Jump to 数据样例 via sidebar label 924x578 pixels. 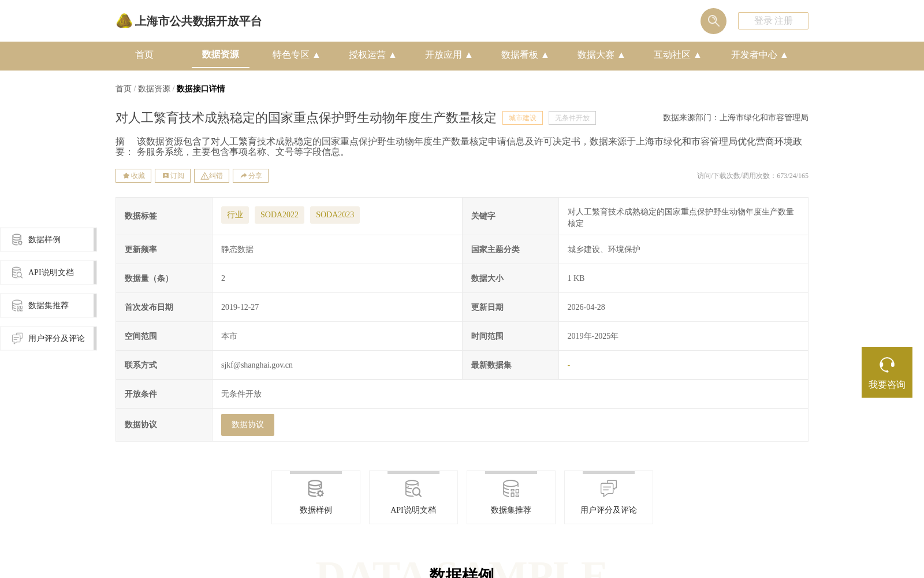click(x=44, y=240)
